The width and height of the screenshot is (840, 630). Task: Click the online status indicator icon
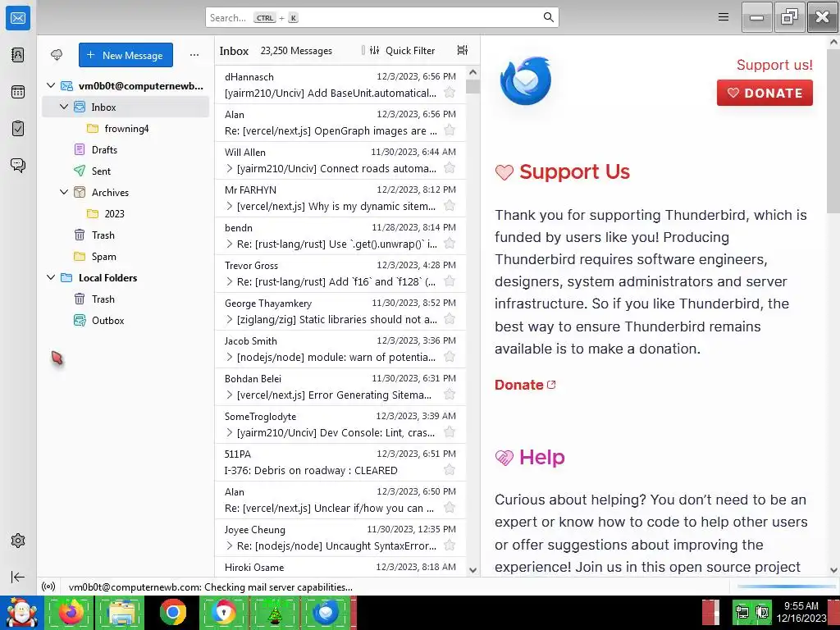pyautogui.click(x=48, y=587)
